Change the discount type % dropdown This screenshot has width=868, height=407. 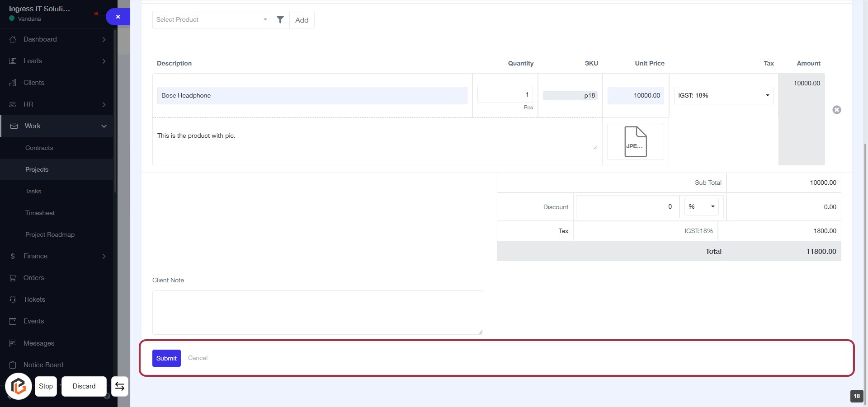[x=701, y=206]
